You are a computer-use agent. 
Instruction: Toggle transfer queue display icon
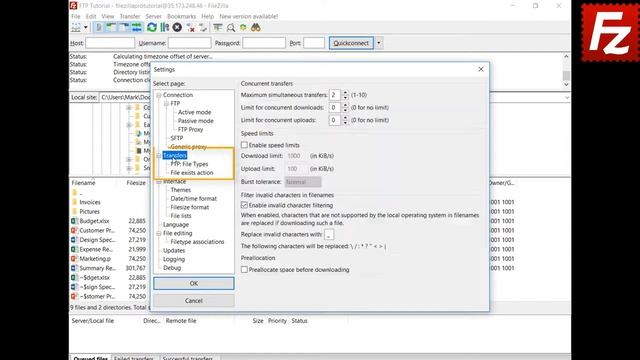point(136,27)
